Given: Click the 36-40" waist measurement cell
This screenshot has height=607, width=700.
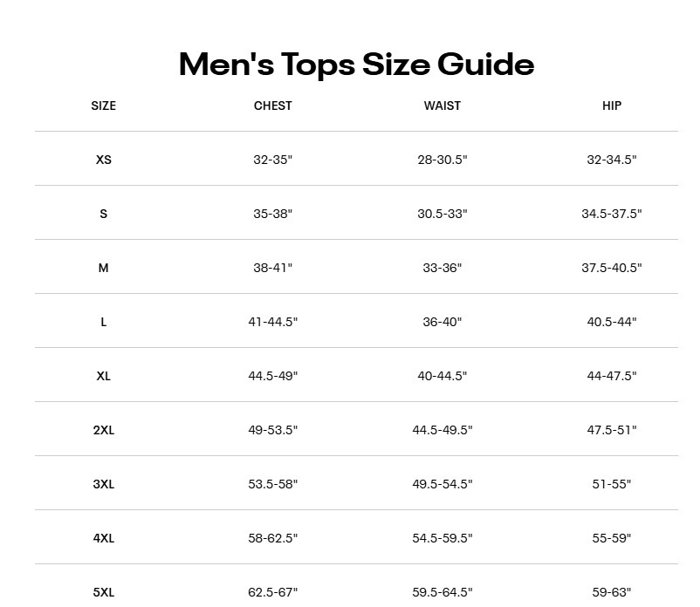Looking at the screenshot, I should pyautogui.click(x=443, y=322).
